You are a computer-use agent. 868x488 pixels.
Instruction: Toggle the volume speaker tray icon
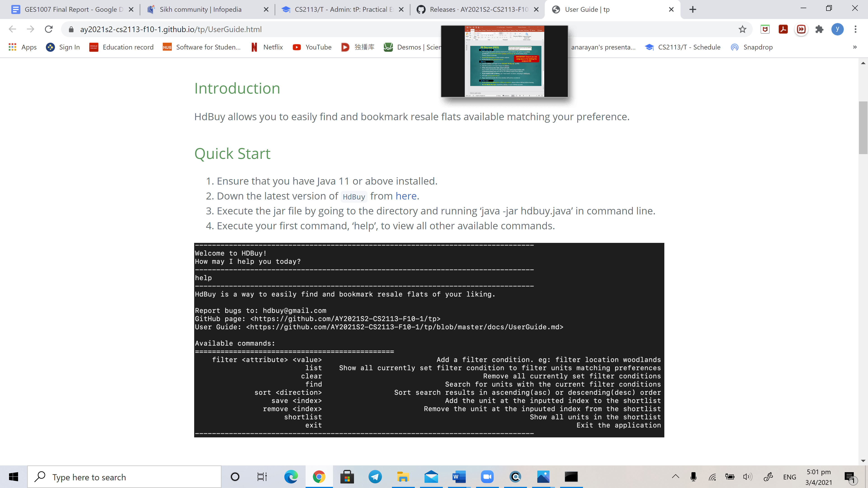coord(747,476)
